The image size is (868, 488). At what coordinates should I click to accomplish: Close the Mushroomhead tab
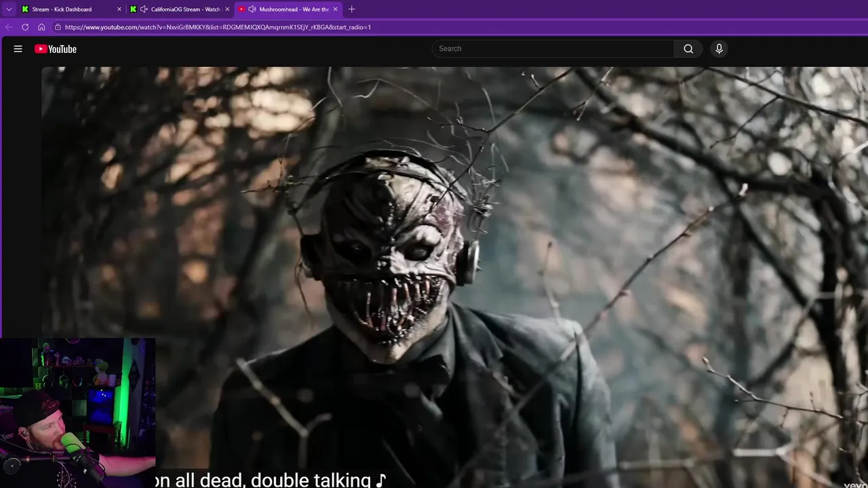(x=335, y=9)
